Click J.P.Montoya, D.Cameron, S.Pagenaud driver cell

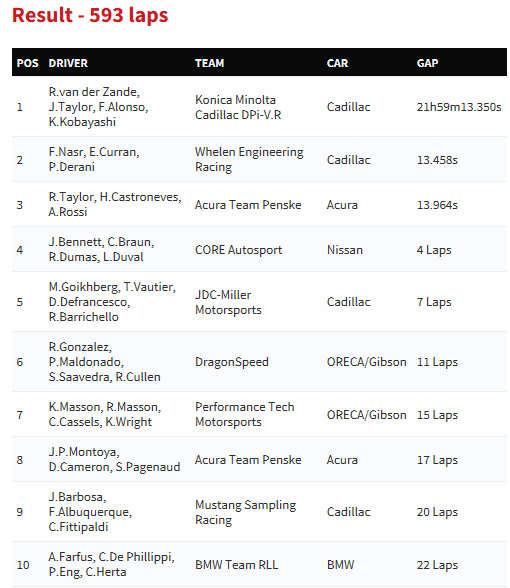pos(114,459)
